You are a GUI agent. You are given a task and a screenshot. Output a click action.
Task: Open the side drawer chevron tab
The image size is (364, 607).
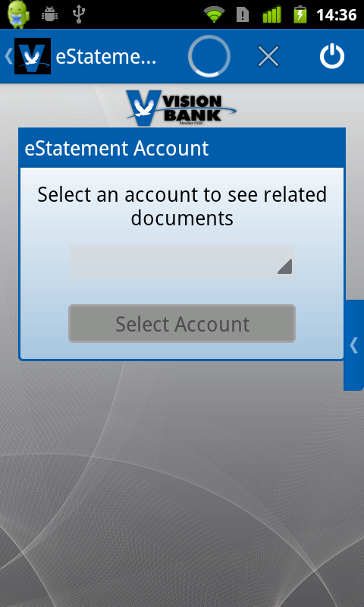353,345
